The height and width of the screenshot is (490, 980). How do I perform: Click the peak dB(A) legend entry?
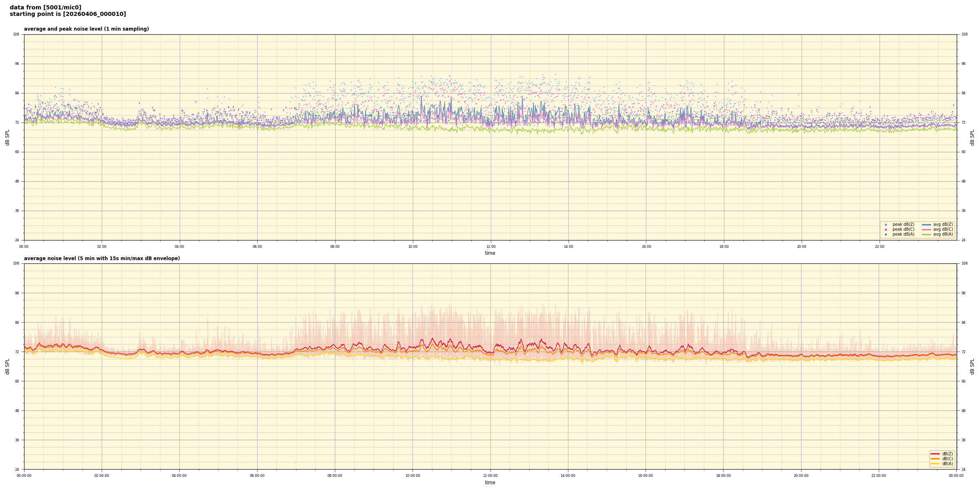click(903, 234)
